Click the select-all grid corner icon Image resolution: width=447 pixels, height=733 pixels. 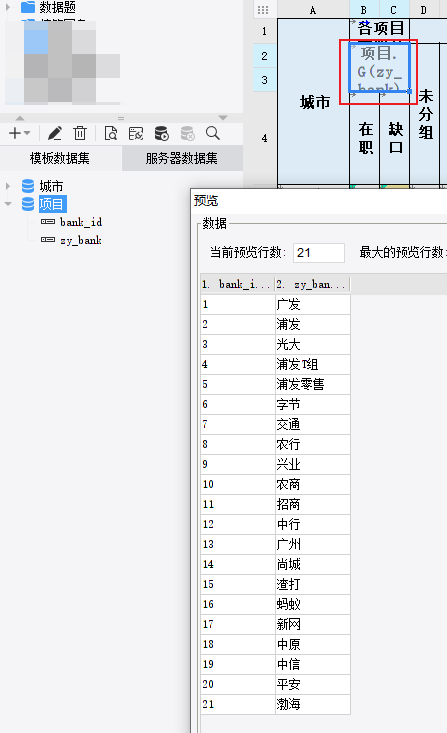pos(263,10)
